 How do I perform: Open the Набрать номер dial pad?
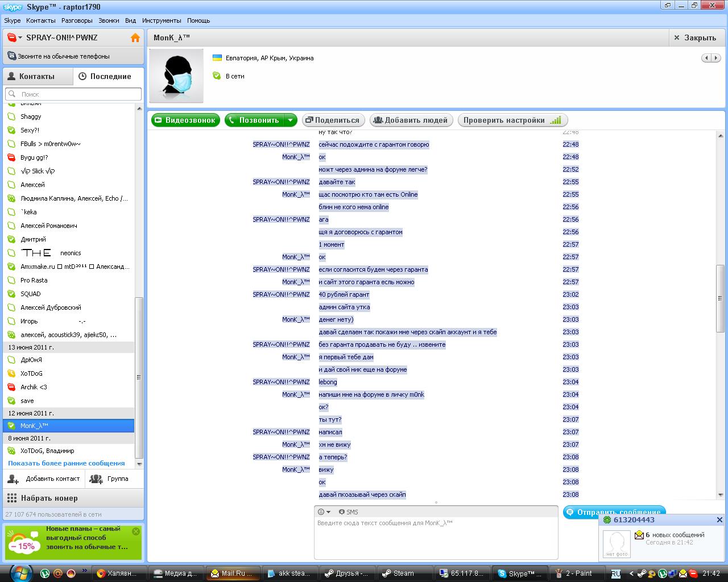pyautogui.click(x=73, y=498)
